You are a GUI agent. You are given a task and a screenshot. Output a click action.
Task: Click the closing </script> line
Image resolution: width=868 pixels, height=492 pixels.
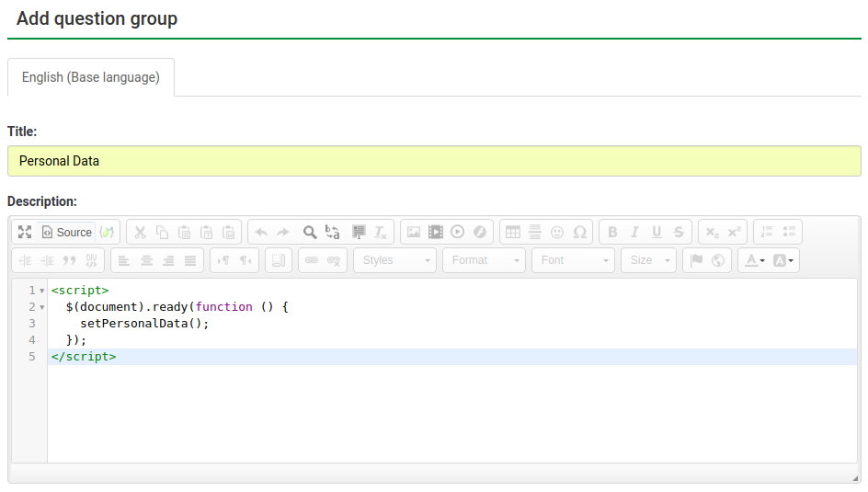point(84,357)
